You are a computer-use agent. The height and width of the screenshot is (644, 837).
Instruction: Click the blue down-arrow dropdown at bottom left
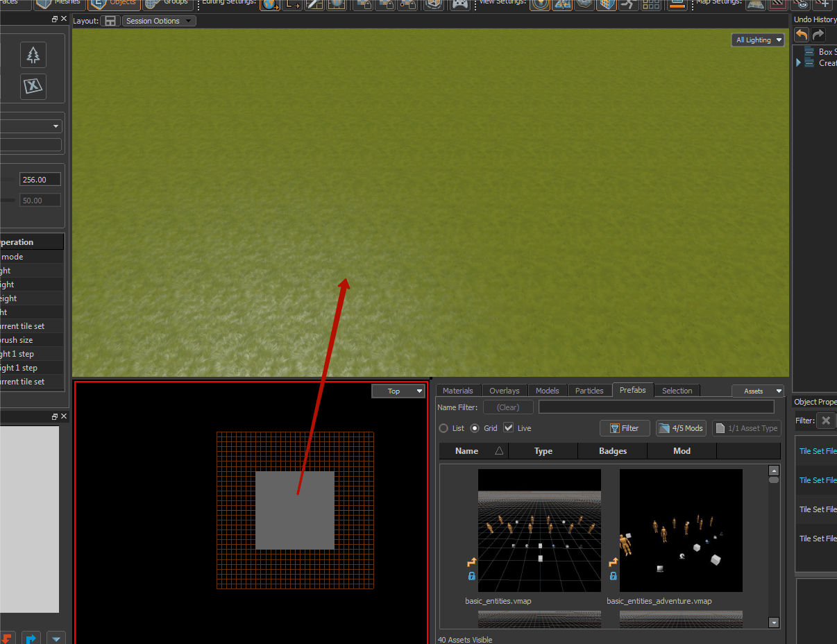point(56,638)
